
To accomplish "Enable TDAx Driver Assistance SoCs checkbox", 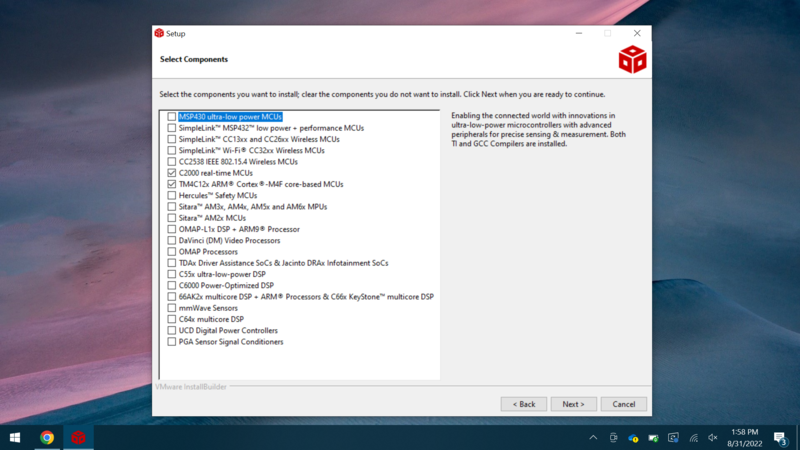I will click(171, 263).
